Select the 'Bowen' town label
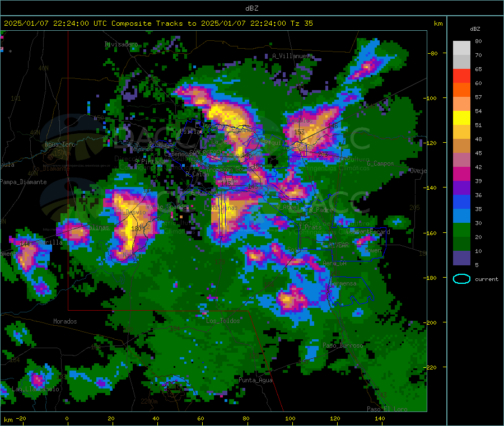 pos(373,250)
